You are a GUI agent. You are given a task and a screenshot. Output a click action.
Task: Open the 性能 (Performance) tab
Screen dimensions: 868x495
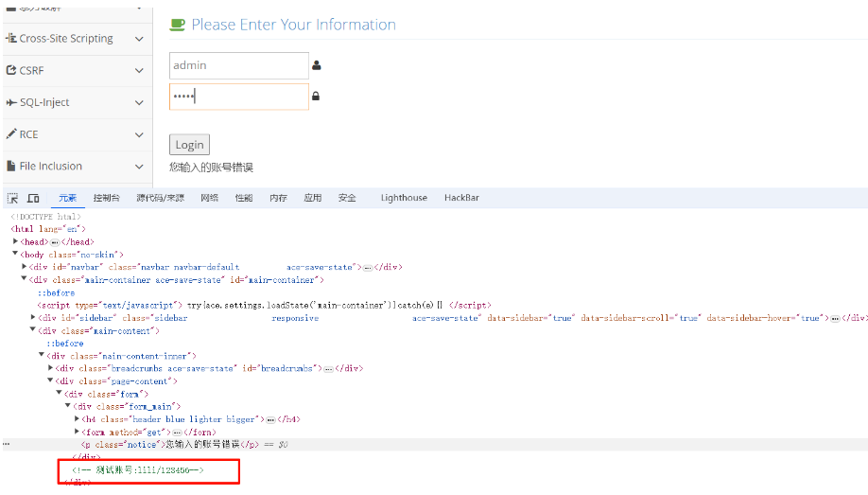pyautogui.click(x=244, y=198)
